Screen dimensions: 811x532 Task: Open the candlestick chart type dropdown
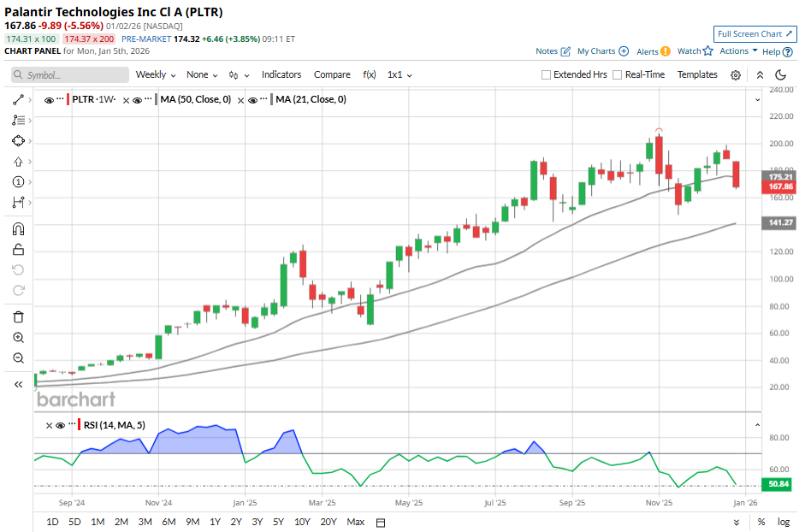239,75
